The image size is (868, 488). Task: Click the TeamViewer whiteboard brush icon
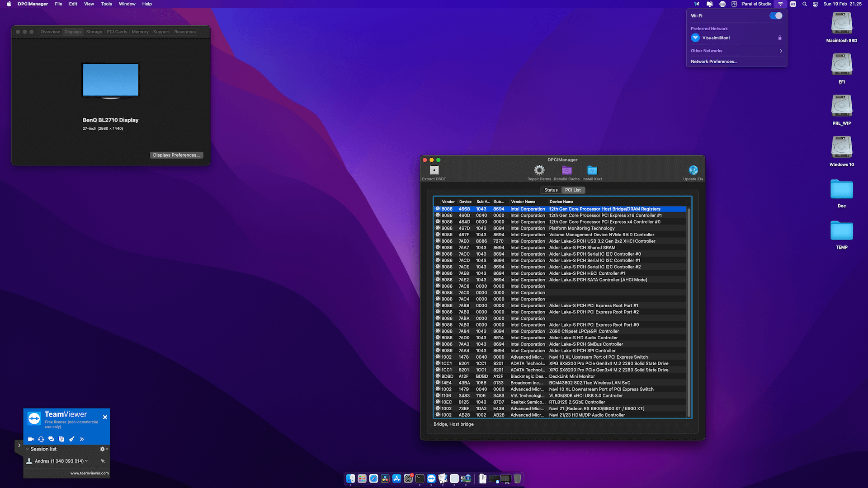(71, 439)
